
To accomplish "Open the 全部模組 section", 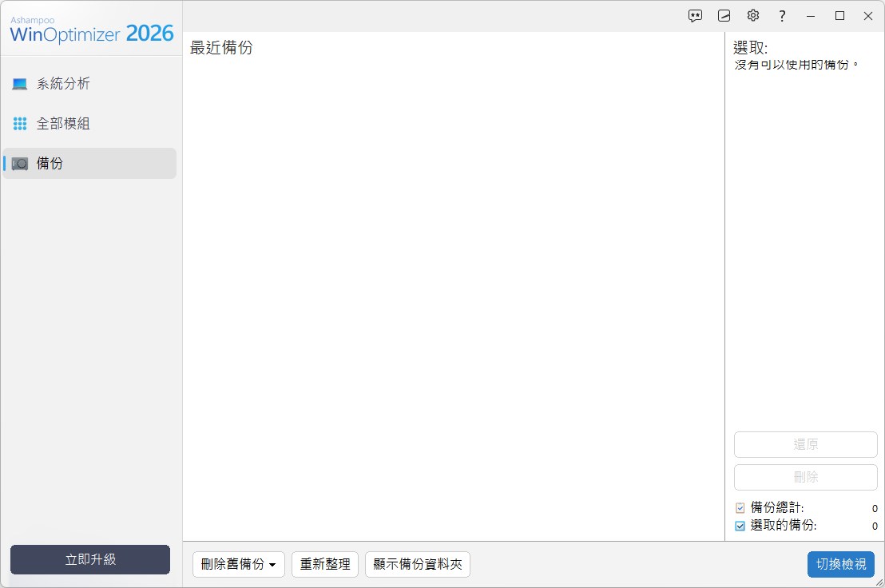I will pyautogui.click(x=89, y=124).
